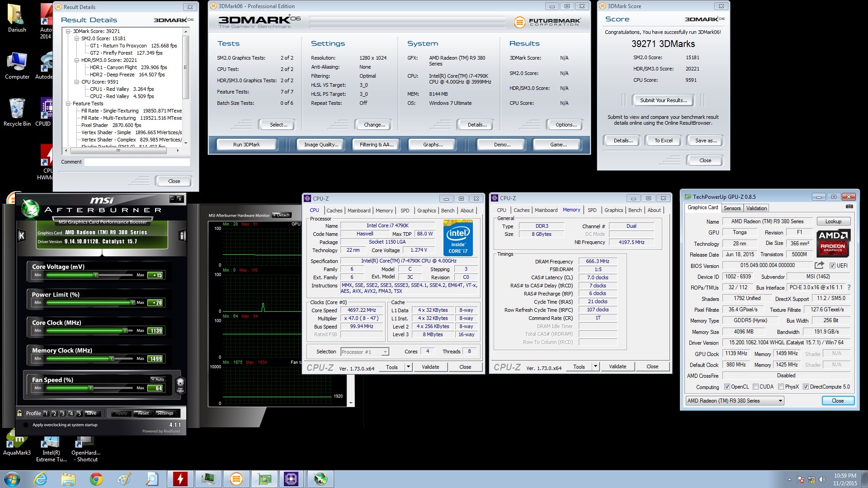Switch to the Sensors tab in GPU-Z
The height and width of the screenshot is (488, 868).
tap(732, 208)
